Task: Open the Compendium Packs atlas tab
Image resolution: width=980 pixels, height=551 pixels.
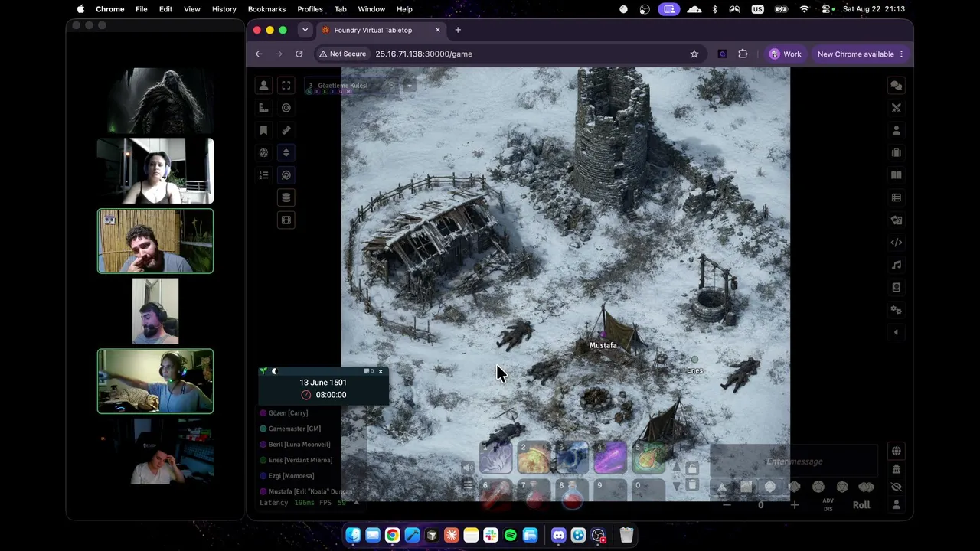Action: [x=897, y=287]
